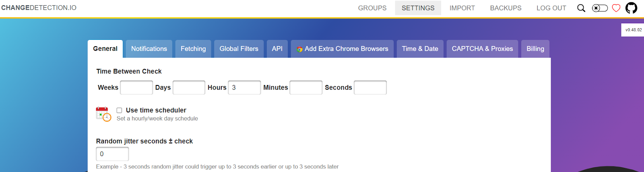Screen dimensions: 644x172
Task: Open the Fetching tab
Action: pos(193,49)
